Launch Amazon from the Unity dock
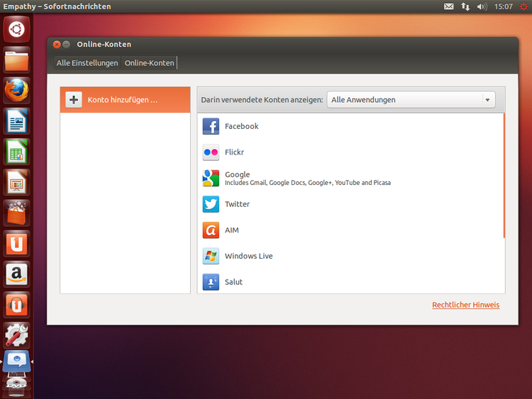Image resolution: width=532 pixels, height=399 pixels. (x=16, y=274)
